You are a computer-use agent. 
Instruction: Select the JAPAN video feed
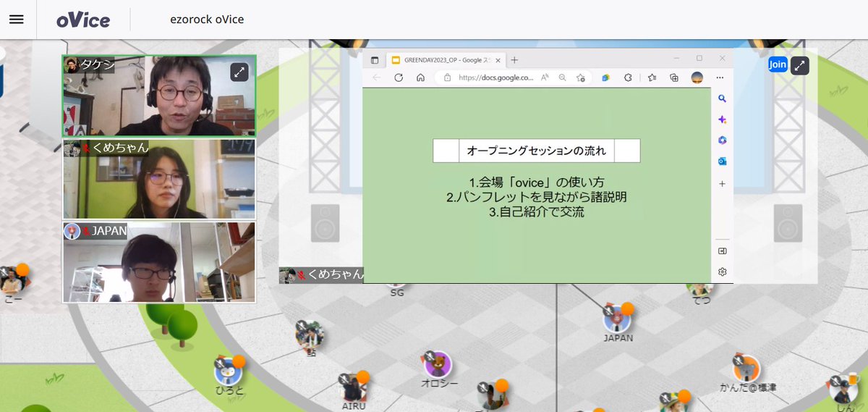pyautogui.click(x=159, y=261)
